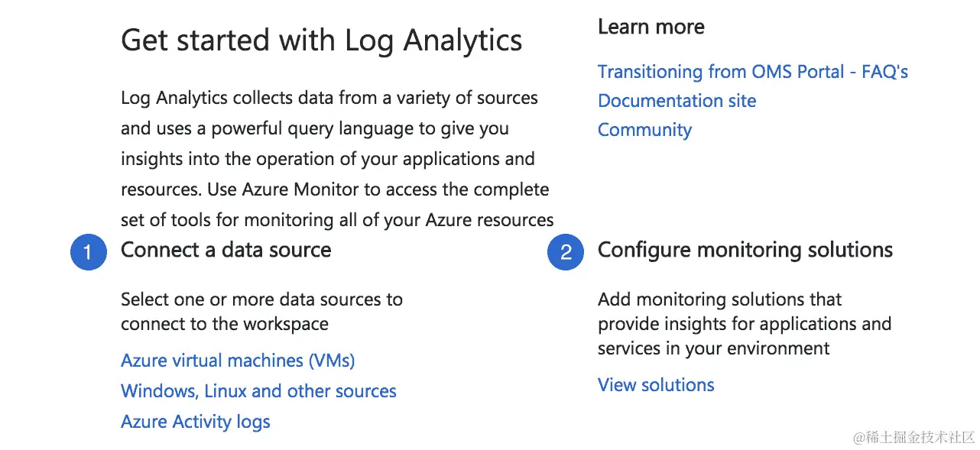Select Windows, Linux and other sources
The width and height of the screenshot is (980, 450).
click(x=258, y=390)
